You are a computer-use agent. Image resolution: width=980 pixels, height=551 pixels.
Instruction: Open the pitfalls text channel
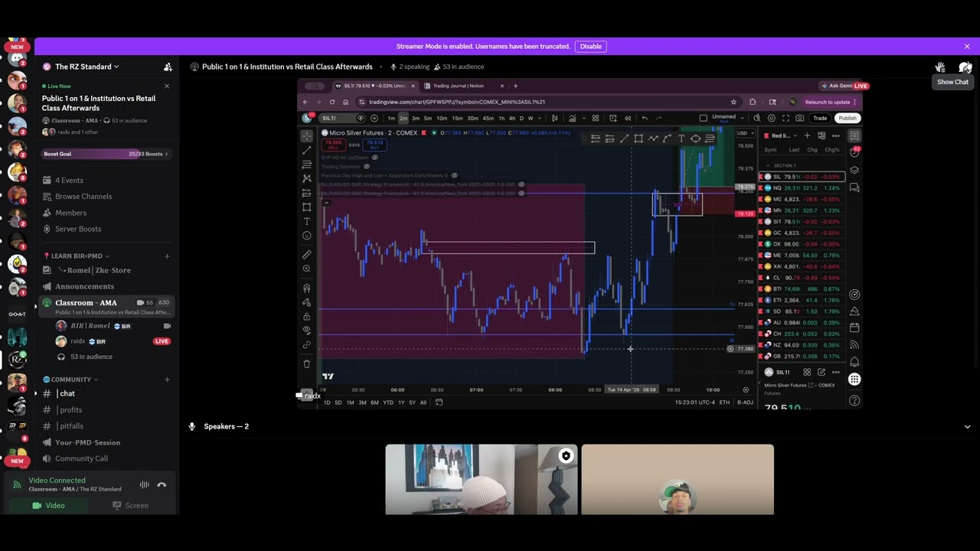point(71,425)
